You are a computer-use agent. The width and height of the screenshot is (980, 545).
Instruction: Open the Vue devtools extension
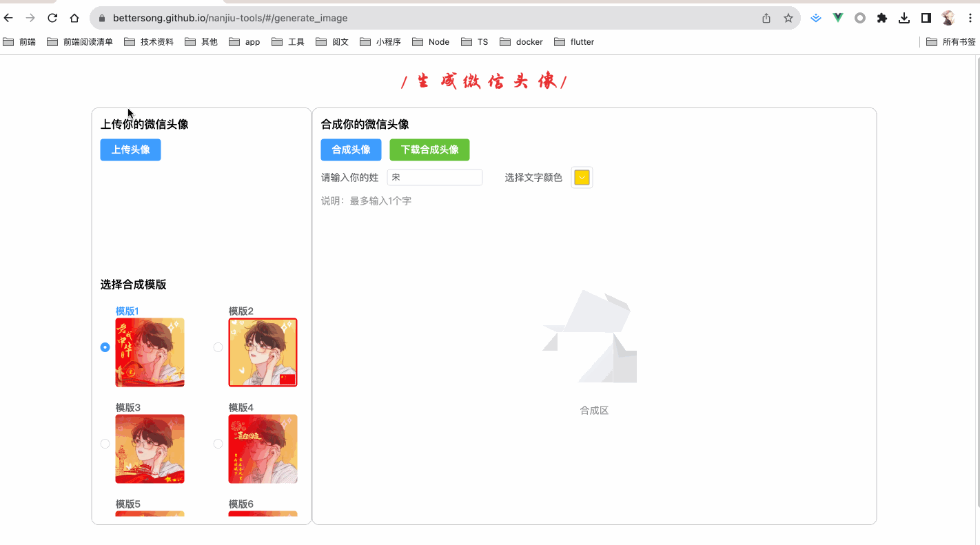coord(838,18)
